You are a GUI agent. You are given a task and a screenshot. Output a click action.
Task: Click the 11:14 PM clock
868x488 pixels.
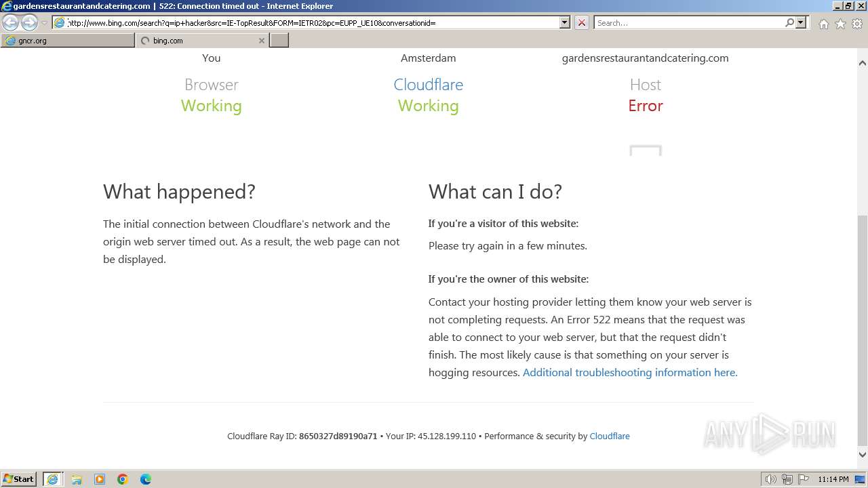(x=833, y=479)
